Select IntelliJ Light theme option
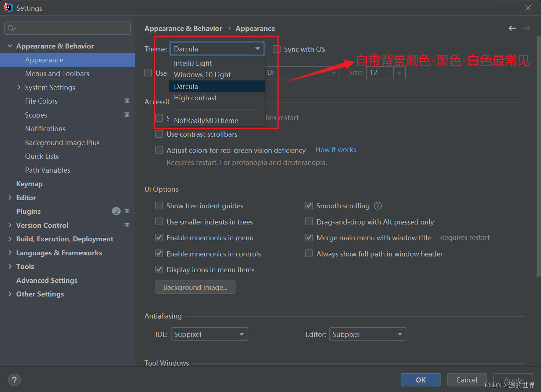The image size is (541, 392). pos(217,63)
